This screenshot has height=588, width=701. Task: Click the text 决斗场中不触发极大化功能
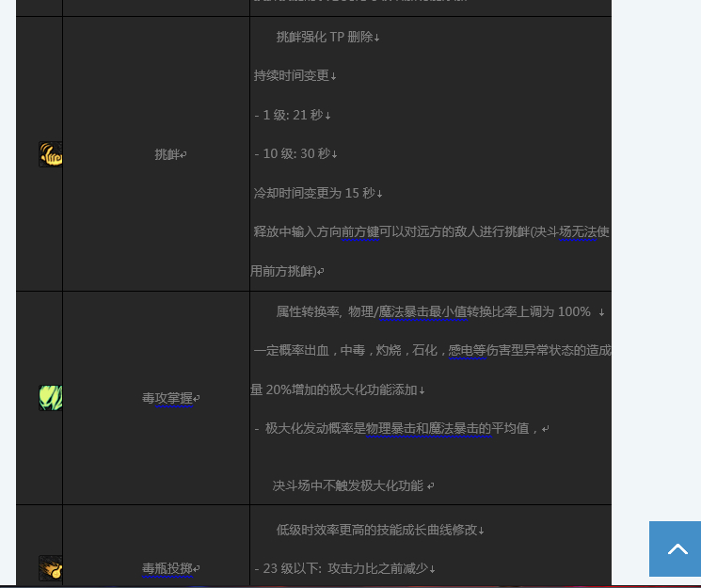tap(348, 485)
